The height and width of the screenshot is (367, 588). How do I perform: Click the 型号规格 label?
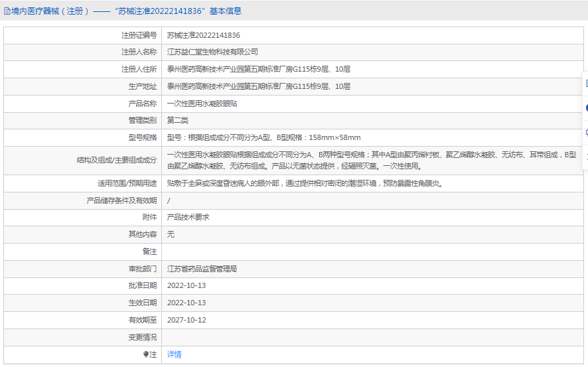pos(143,137)
